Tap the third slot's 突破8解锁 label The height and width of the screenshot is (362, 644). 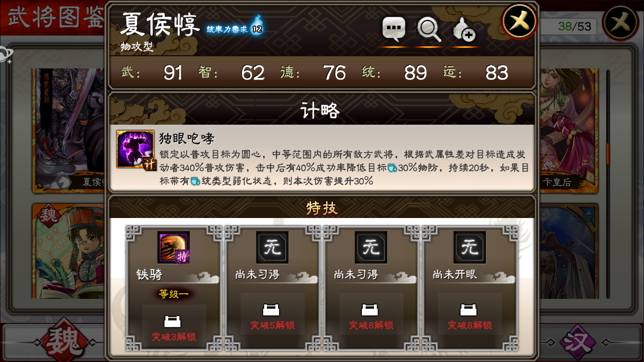(371, 325)
